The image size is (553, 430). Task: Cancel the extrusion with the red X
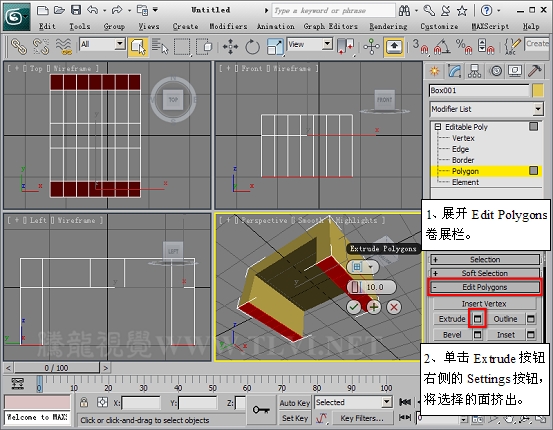[394, 307]
